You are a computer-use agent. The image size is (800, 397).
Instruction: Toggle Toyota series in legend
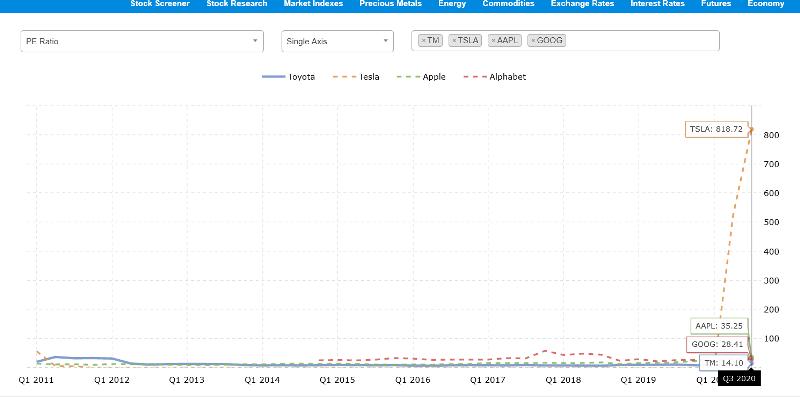(288, 77)
